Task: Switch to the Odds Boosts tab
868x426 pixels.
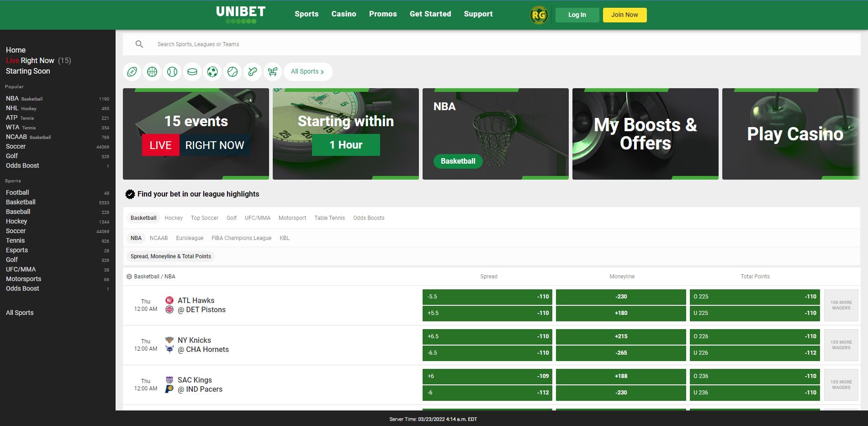Action: pos(369,218)
